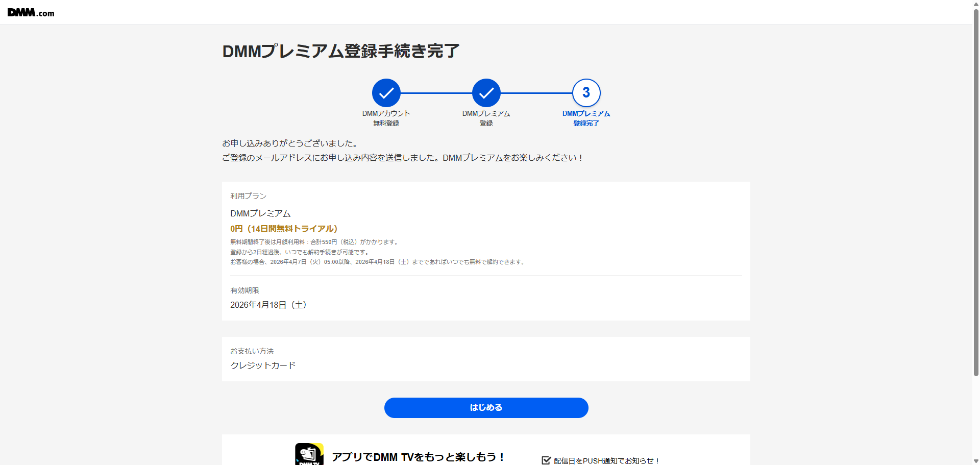This screenshot has width=980, height=465.
Task: Click the 配信日をPUSH通知でお知らせ text
Action: (x=607, y=460)
